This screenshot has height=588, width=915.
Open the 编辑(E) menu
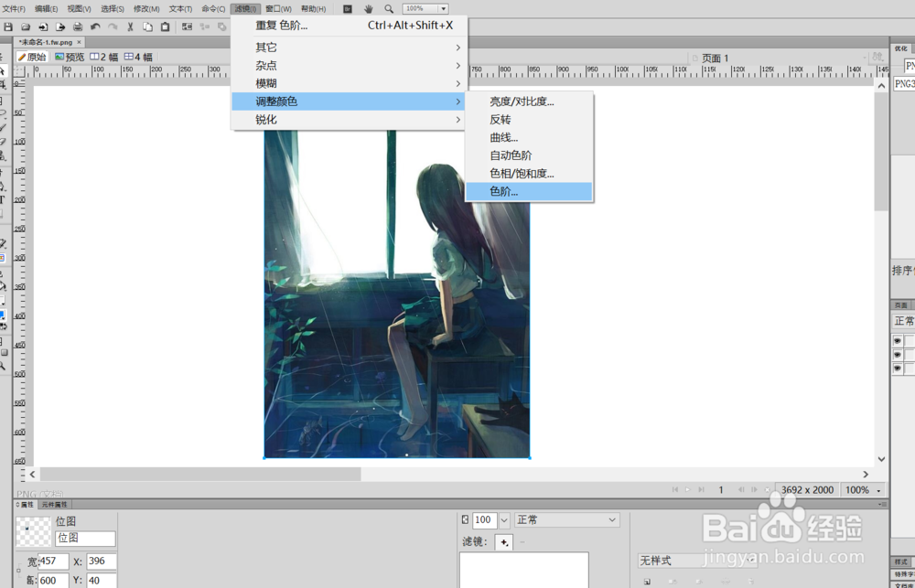46,9
